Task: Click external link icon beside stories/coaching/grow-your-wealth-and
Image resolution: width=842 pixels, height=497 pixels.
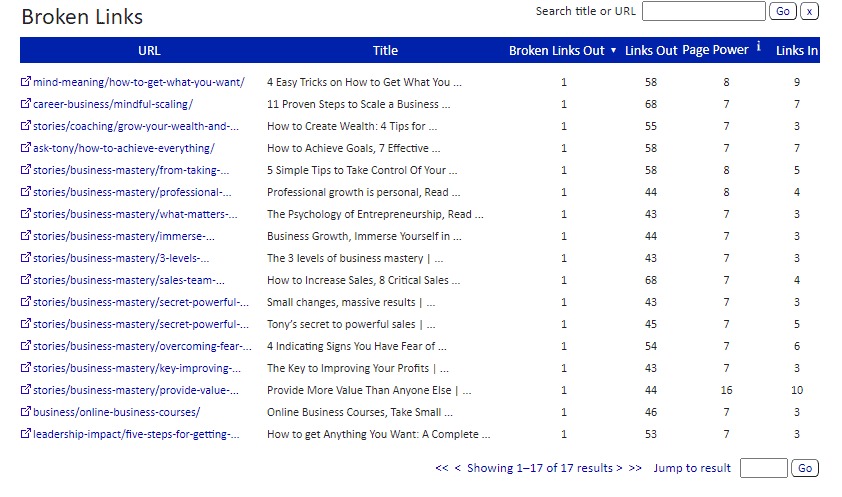Action: pyautogui.click(x=26, y=126)
